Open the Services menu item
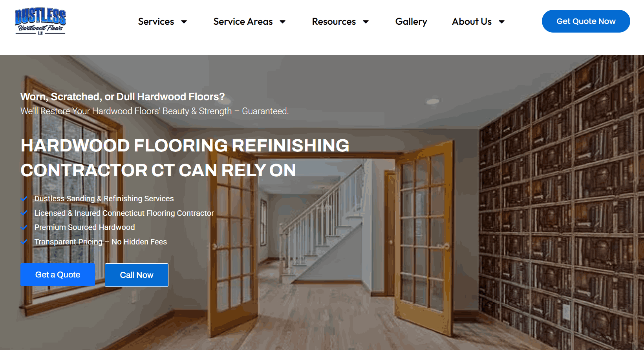The height and width of the screenshot is (350, 644). (x=156, y=22)
